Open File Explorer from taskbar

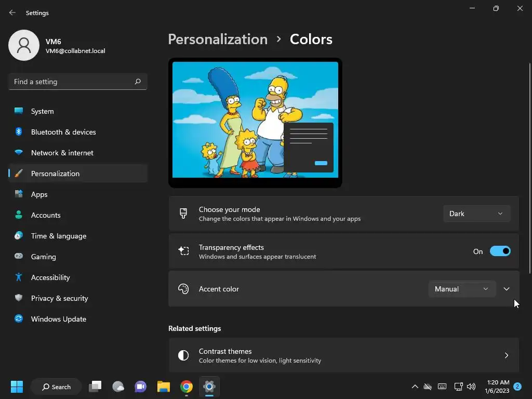pos(164,387)
